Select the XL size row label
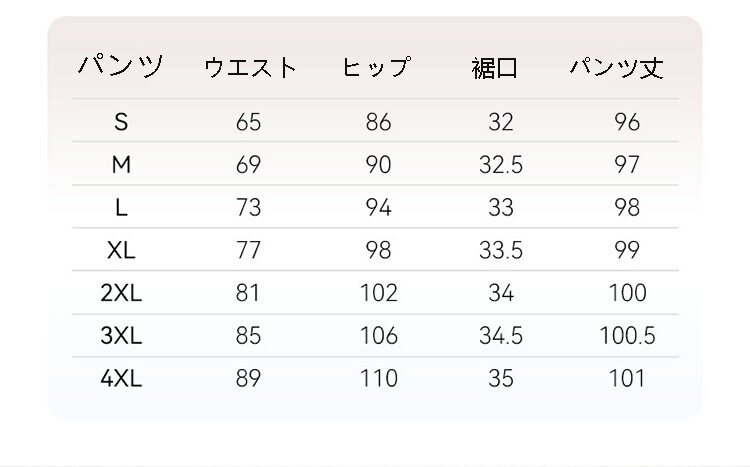Screen dimensions: 750x467 pyautogui.click(x=121, y=250)
